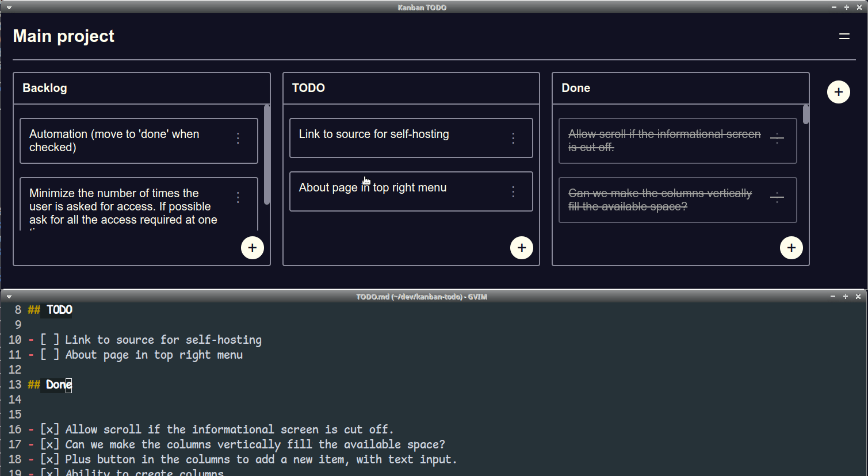This screenshot has height=476, width=868.
Task: Open the GVIM window menu arrow
Action: [x=9, y=297]
